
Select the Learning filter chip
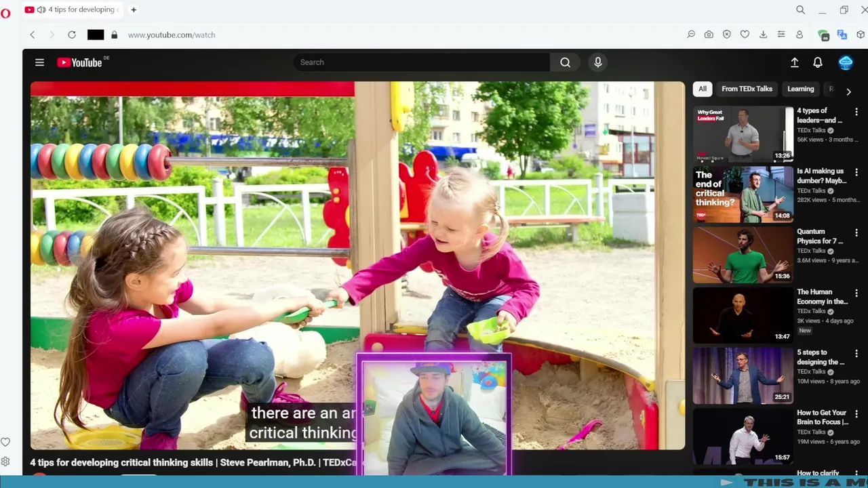tap(800, 89)
